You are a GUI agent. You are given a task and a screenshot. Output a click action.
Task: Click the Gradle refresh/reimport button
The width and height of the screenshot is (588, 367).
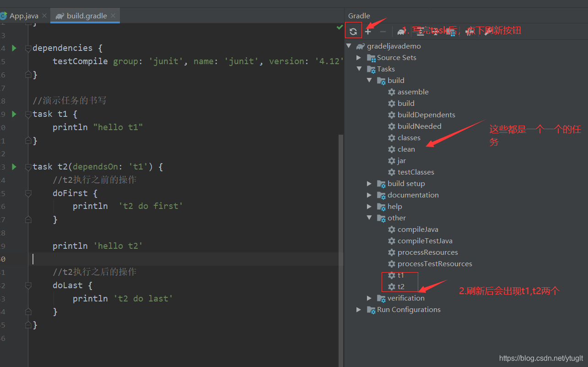353,31
